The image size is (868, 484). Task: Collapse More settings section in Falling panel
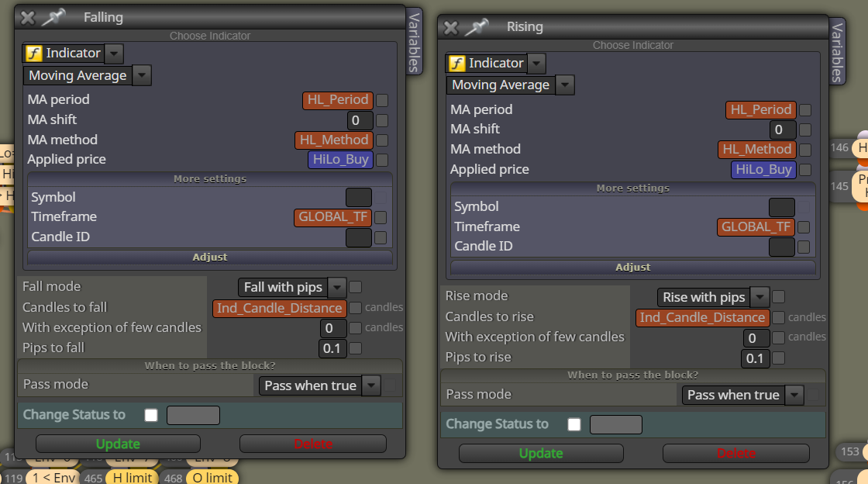pos(210,179)
